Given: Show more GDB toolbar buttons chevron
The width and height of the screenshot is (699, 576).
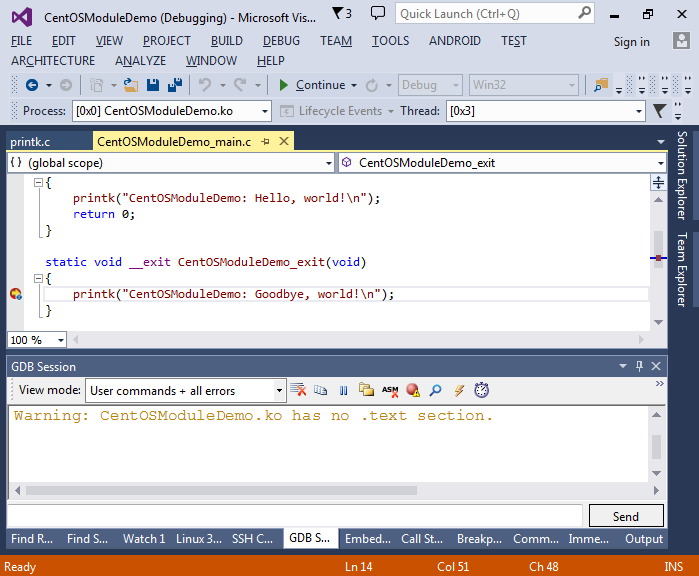Looking at the screenshot, I should (x=660, y=383).
